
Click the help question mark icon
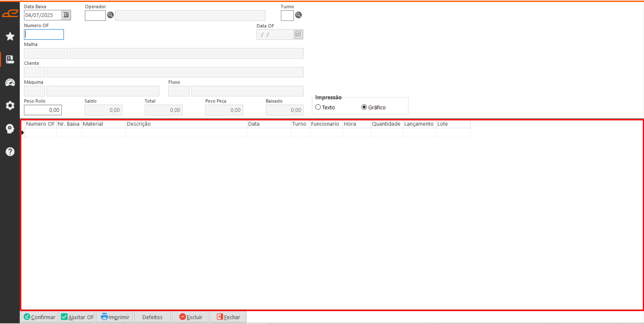tap(10, 152)
